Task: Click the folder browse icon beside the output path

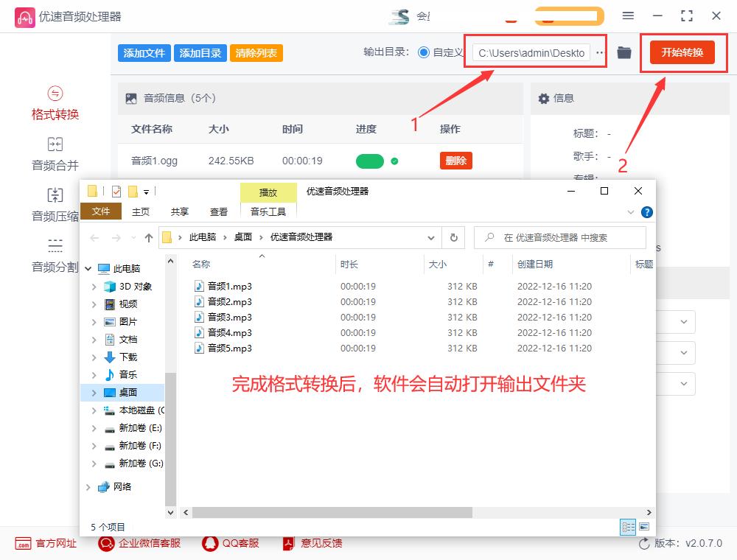Action: (624, 52)
